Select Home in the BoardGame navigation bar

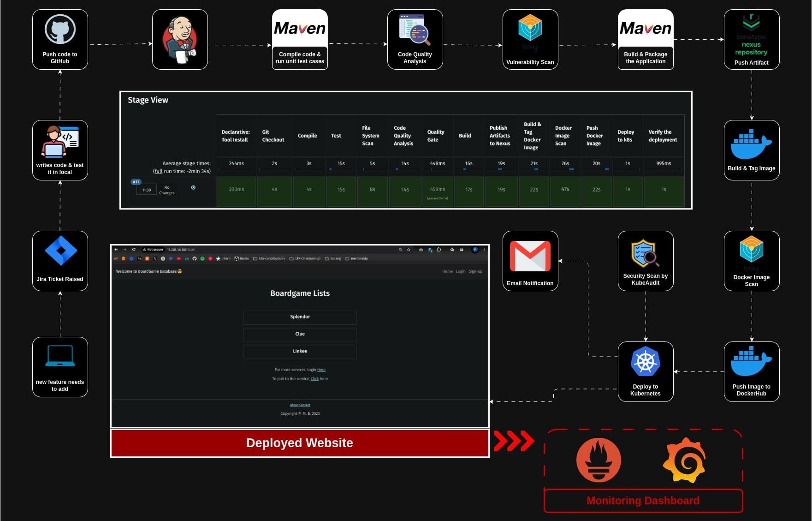448,271
